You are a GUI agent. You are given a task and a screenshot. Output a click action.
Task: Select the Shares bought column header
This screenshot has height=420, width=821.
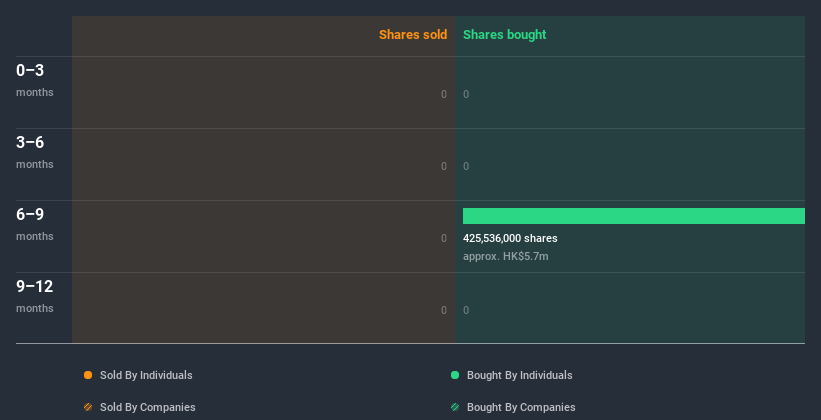pos(504,35)
